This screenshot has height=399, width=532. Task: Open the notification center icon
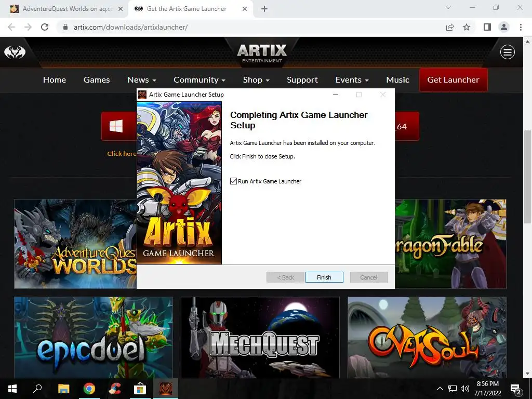[516, 389]
